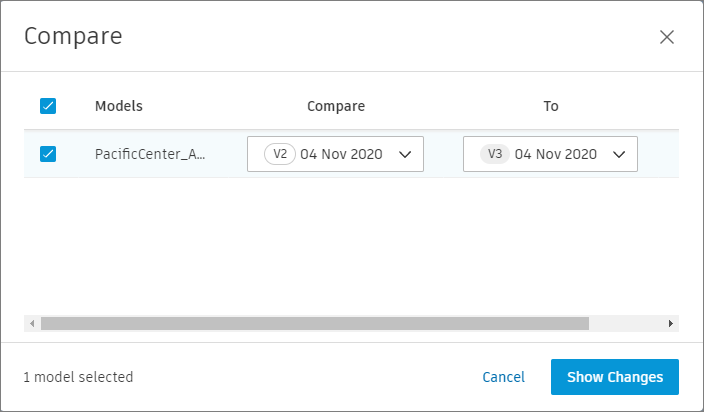Cancel the comparison
This screenshot has height=412, width=704.
tap(503, 377)
